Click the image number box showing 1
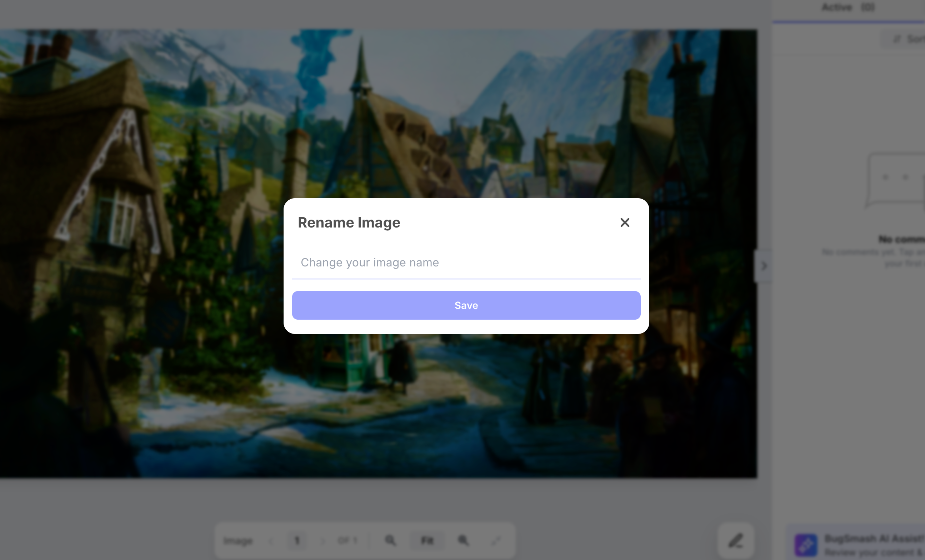Screen dimensions: 925x560 click(x=297, y=540)
